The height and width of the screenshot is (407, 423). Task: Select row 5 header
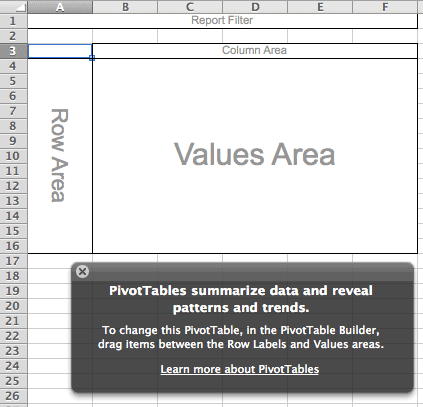coord(14,81)
